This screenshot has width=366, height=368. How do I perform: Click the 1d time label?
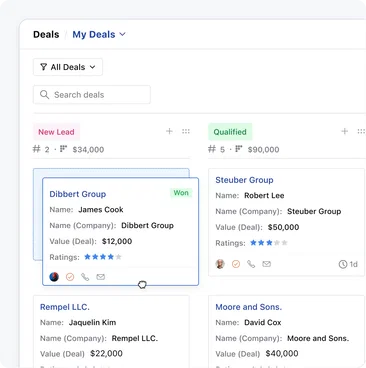click(x=354, y=264)
